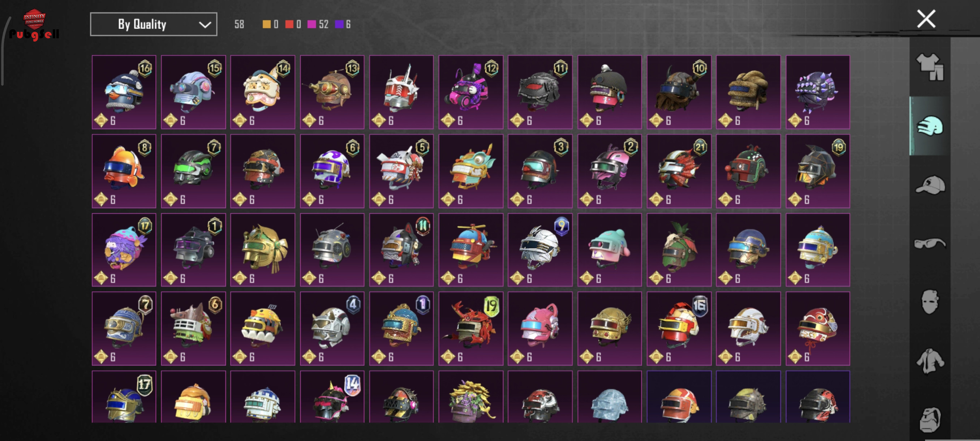This screenshot has height=441, width=980.
Task: Select the helmet category icon in sidebar
Action: 930,125
